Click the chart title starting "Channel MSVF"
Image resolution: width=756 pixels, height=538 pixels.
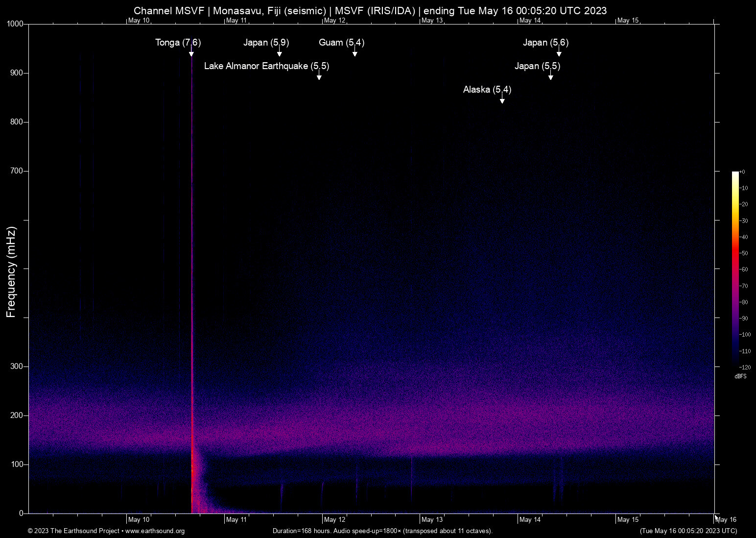pyautogui.click(x=370, y=11)
